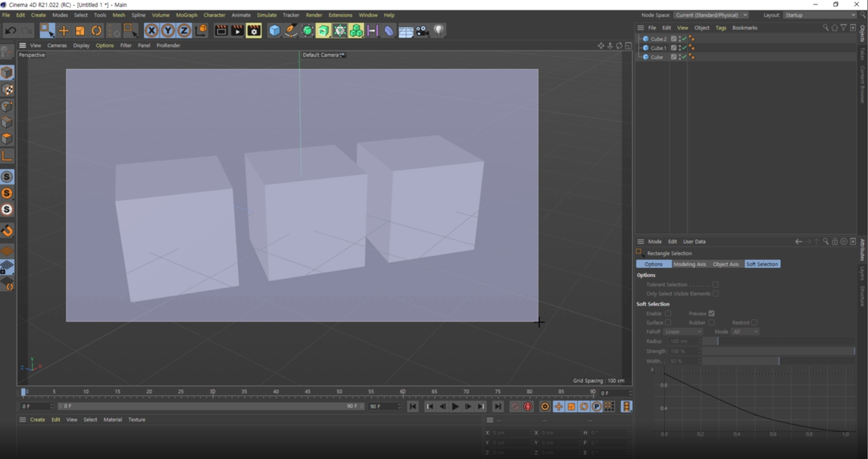Add a Camera object icon

pos(422,31)
